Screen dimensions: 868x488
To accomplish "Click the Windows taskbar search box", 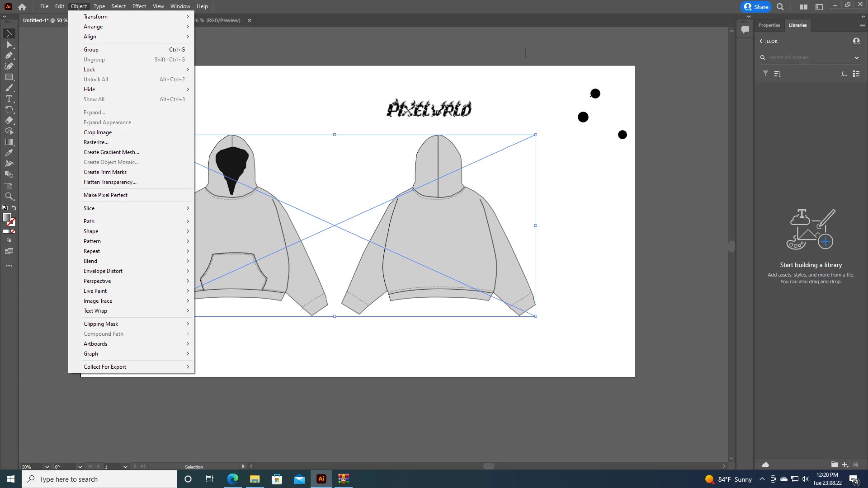I will point(99,479).
